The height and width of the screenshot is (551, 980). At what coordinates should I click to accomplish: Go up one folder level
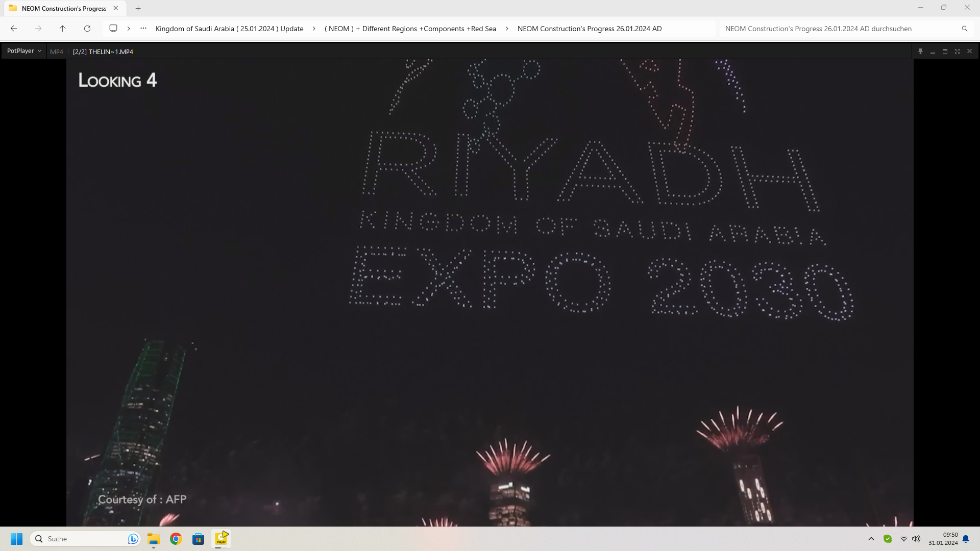[x=63, y=29]
